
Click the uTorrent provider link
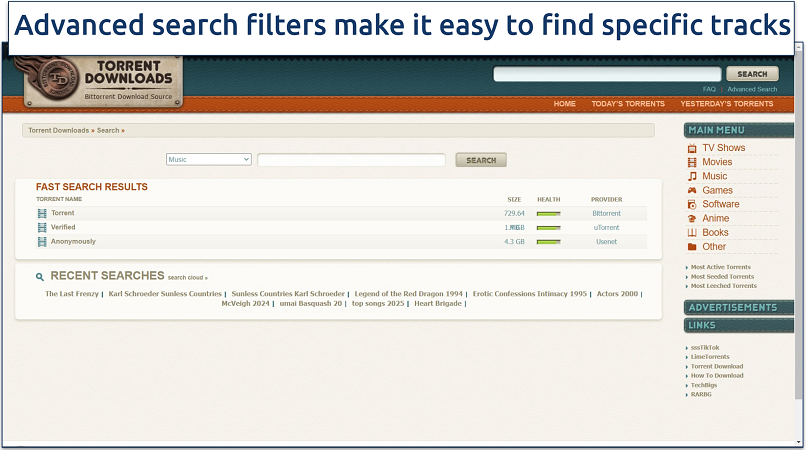[606, 227]
